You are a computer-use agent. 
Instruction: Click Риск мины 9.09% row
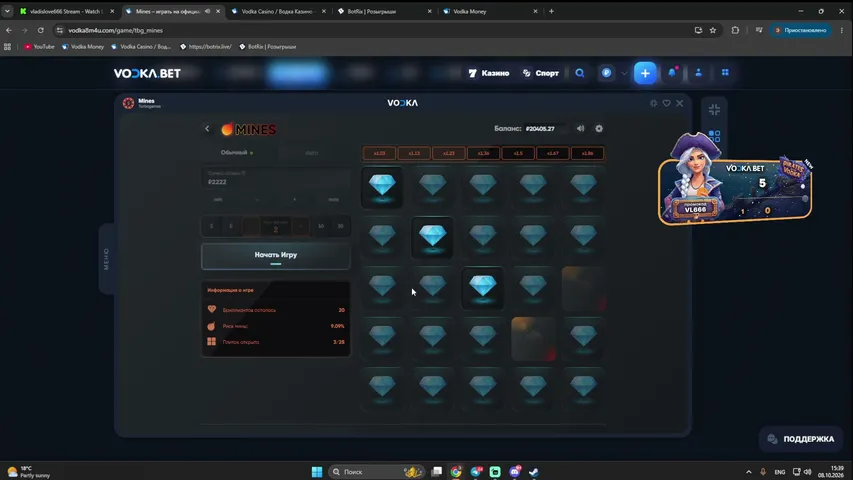(x=276, y=326)
